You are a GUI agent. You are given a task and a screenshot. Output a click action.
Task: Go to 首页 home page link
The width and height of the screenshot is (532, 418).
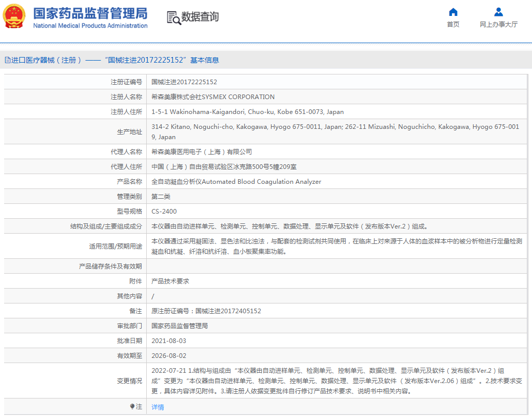click(x=453, y=25)
